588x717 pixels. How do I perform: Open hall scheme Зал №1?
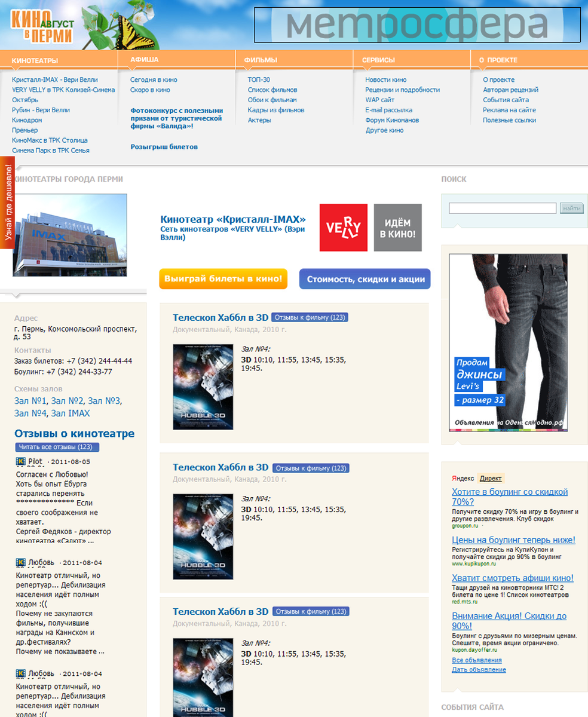point(30,401)
